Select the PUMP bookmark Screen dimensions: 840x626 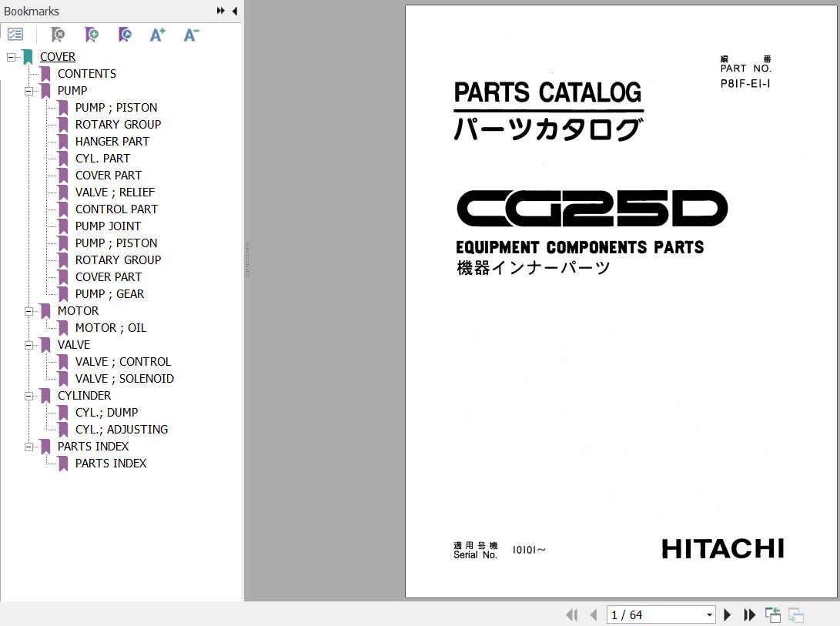coord(72,91)
